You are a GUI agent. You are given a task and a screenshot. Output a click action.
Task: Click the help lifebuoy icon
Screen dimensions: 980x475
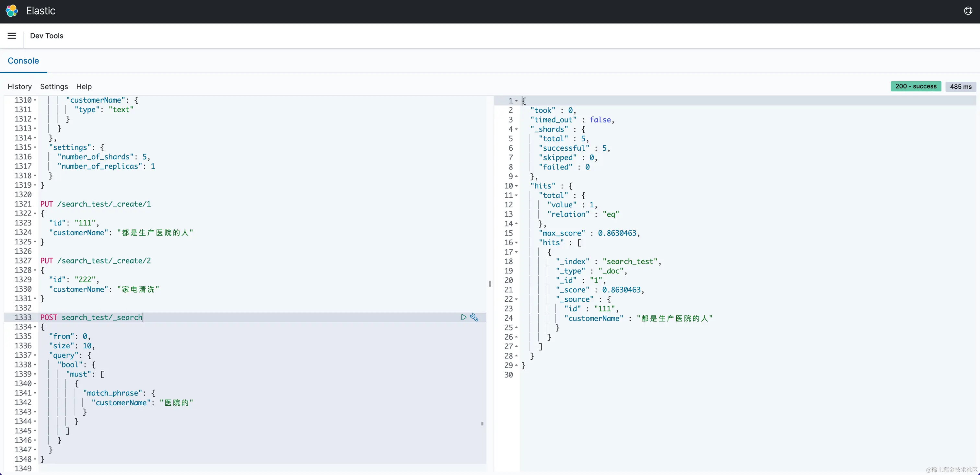click(968, 11)
